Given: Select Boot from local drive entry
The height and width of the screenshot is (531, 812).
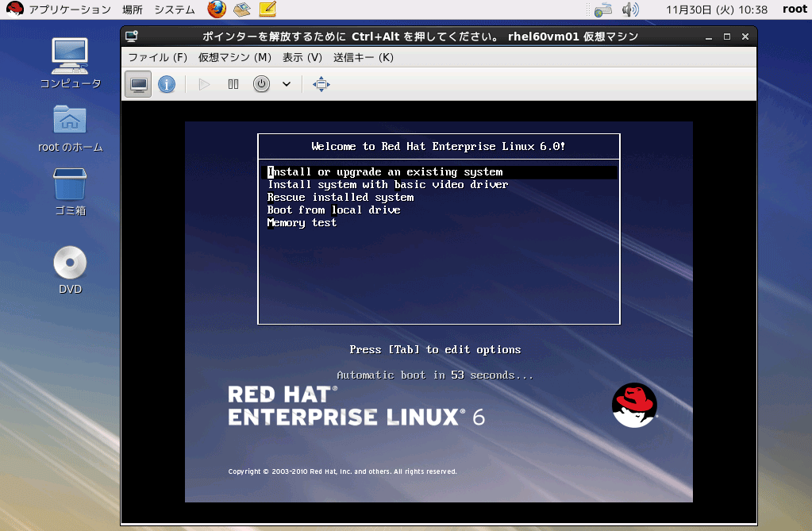Looking at the screenshot, I should [333, 210].
